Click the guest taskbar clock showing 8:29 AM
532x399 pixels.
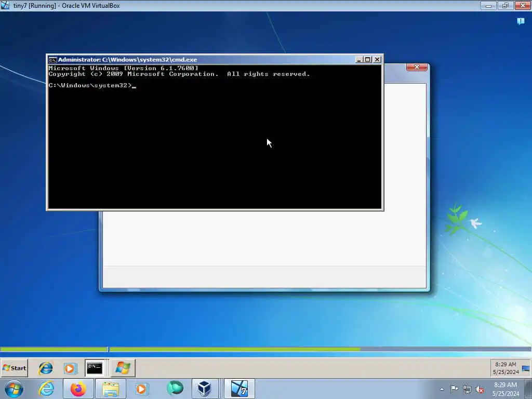tap(506, 368)
